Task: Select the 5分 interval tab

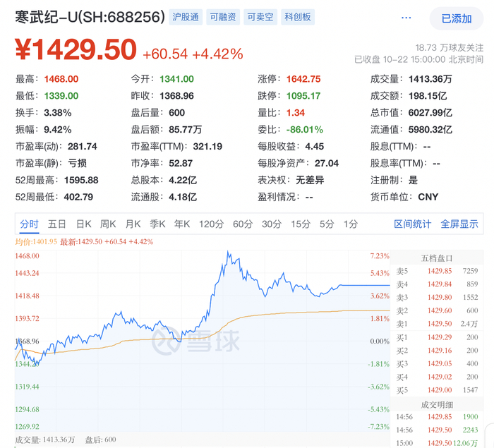Action: pos(327,224)
